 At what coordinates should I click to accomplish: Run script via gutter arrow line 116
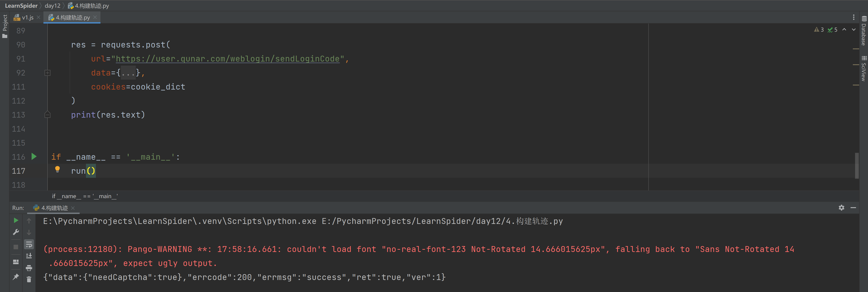pos(34,157)
